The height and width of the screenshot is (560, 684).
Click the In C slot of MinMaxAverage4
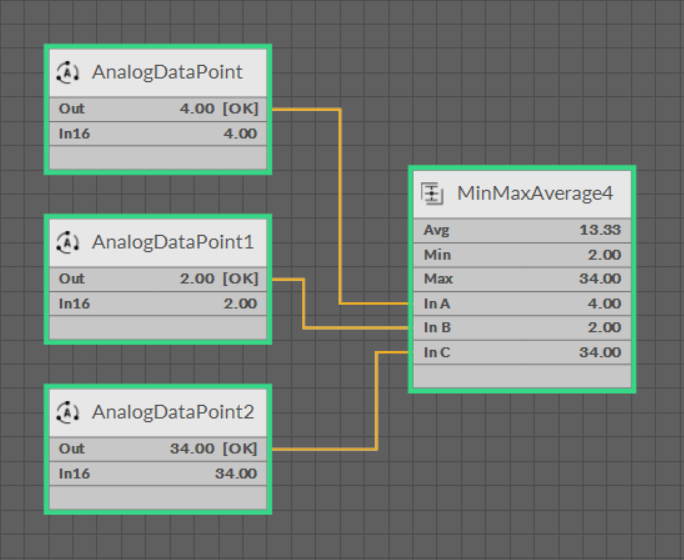(521, 352)
